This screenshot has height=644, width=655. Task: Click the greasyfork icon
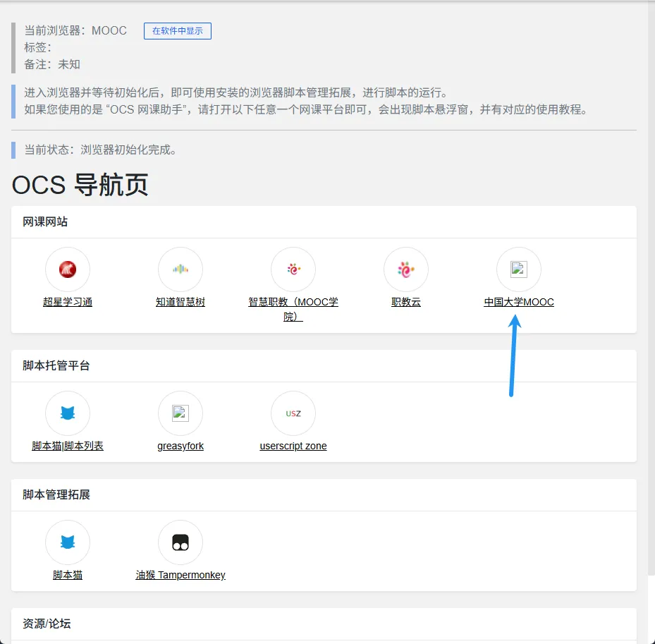pyautogui.click(x=180, y=413)
